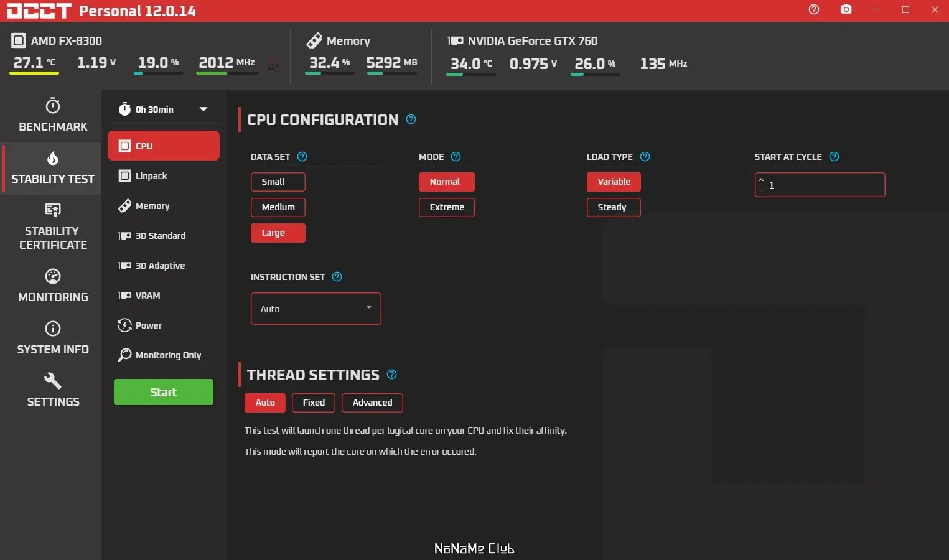
Task: Go to the MONITORING section
Action: point(53,286)
